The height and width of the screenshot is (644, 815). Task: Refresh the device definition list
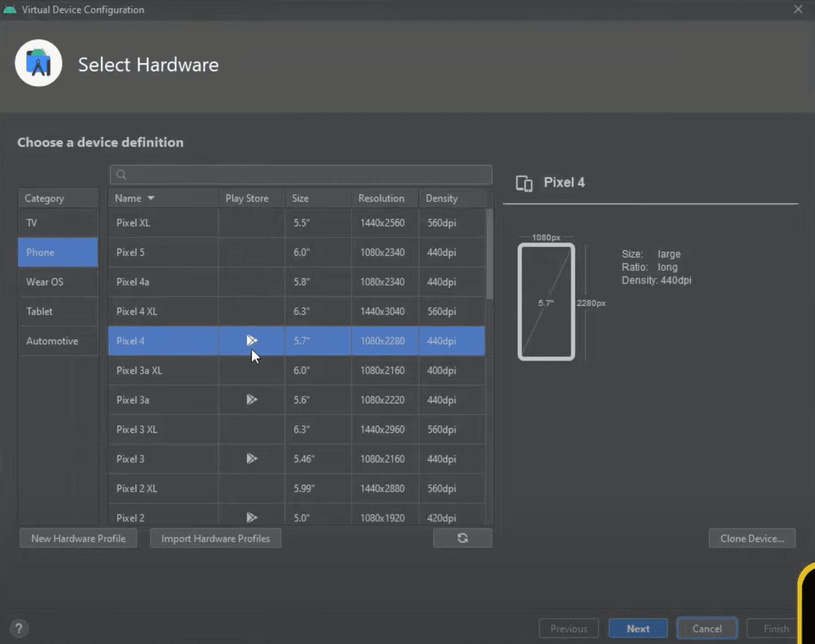click(462, 538)
